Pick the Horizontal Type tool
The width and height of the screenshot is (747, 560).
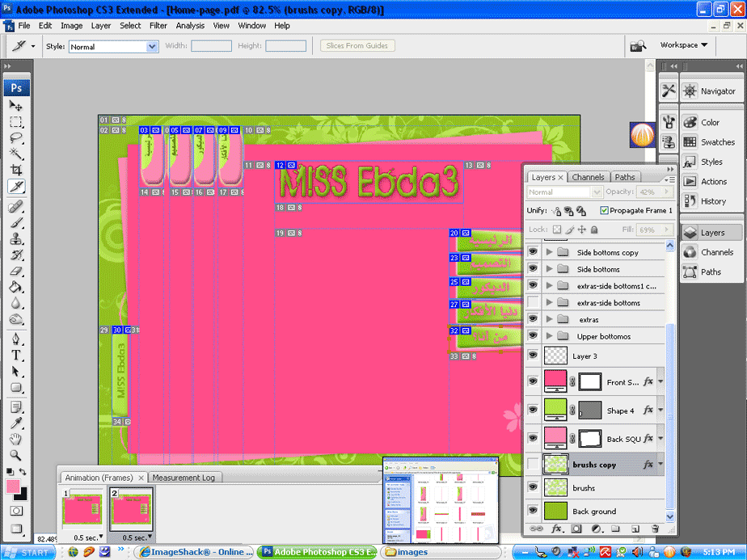[15, 355]
